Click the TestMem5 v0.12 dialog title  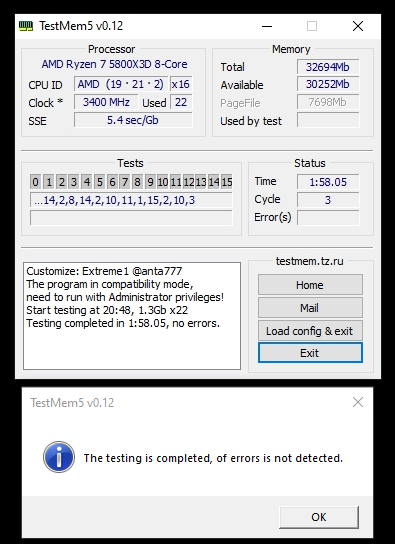72,402
